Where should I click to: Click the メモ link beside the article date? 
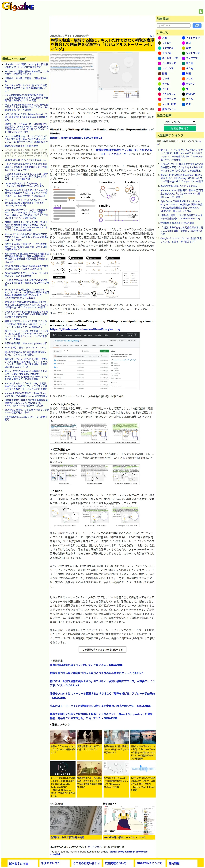pos(152,36)
